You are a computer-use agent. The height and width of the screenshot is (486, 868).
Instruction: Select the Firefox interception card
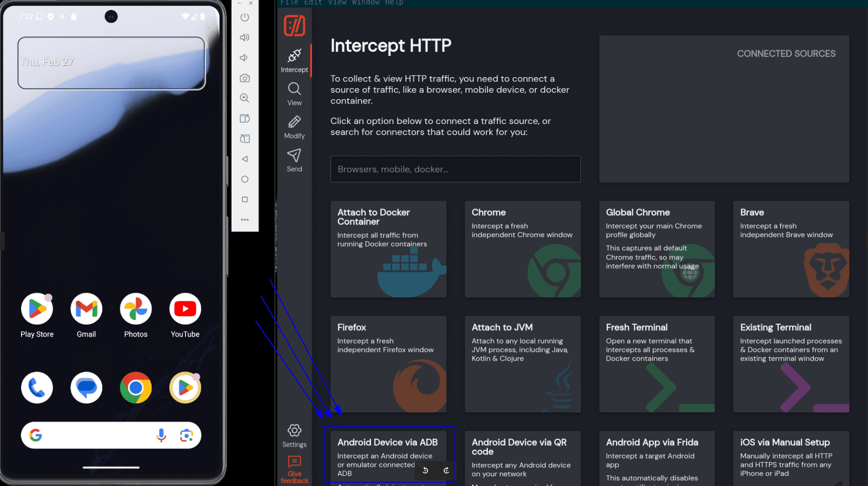[x=388, y=364]
